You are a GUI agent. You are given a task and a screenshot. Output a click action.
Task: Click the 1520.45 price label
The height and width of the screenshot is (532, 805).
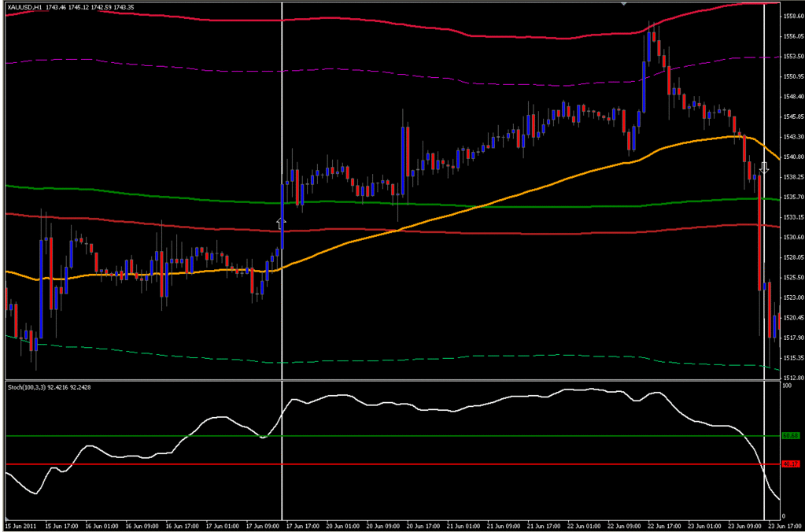(x=792, y=317)
